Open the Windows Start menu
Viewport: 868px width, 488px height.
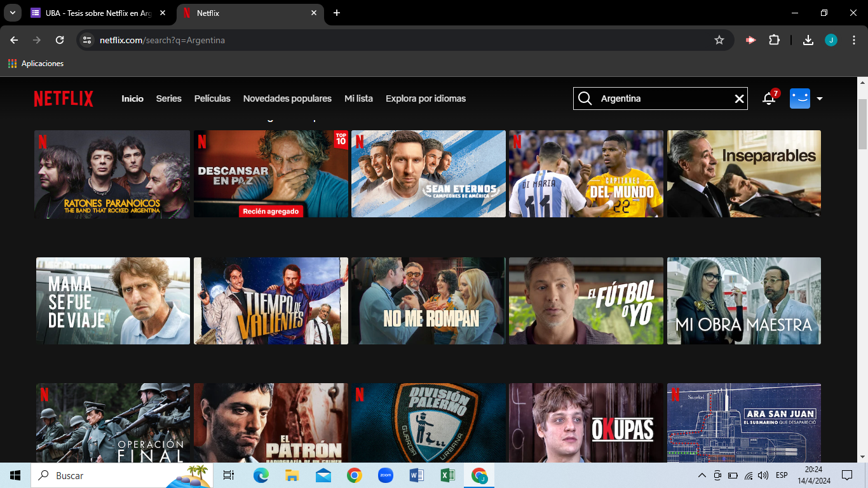click(x=15, y=475)
